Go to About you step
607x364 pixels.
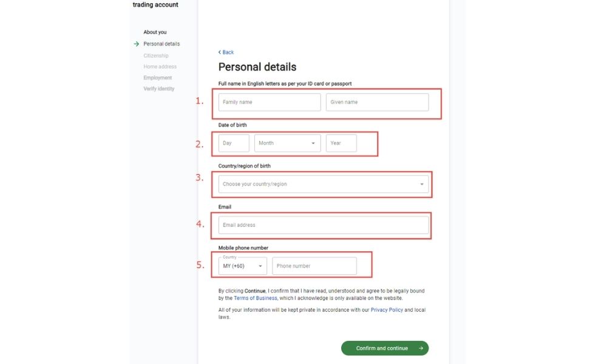155,32
